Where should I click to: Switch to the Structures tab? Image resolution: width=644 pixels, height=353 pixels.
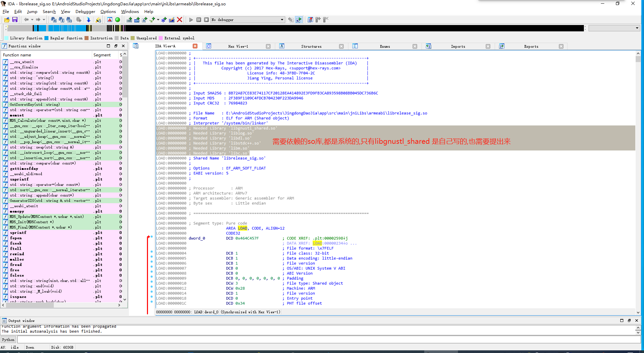[x=311, y=46]
